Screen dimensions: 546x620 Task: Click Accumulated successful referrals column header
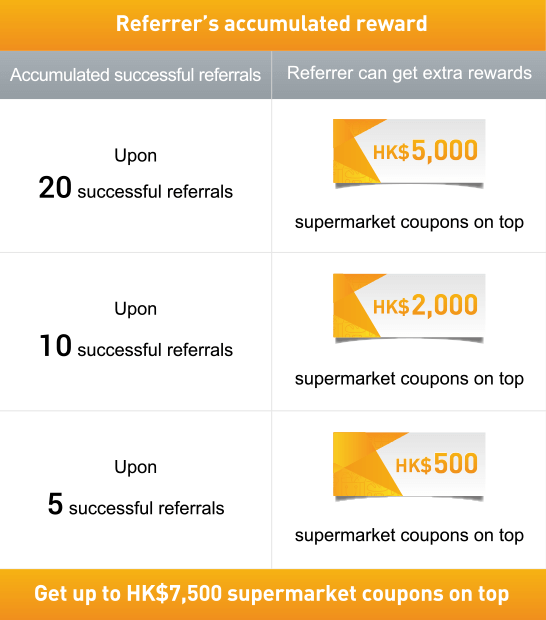pos(136,75)
